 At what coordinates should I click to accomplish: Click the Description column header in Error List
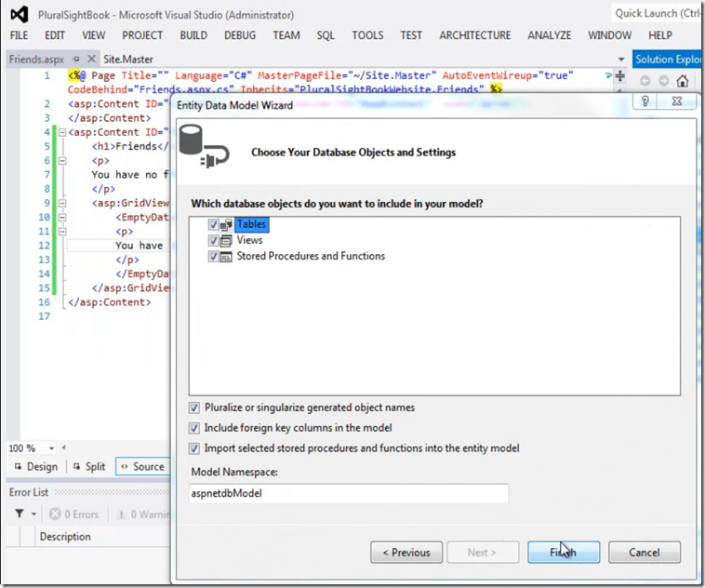tap(65, 536)
